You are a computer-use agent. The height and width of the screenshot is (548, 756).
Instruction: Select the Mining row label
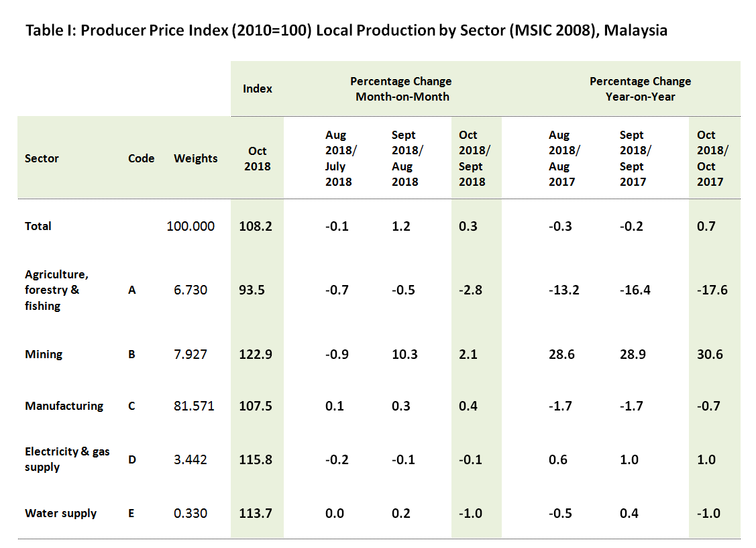tap(44, 354)
